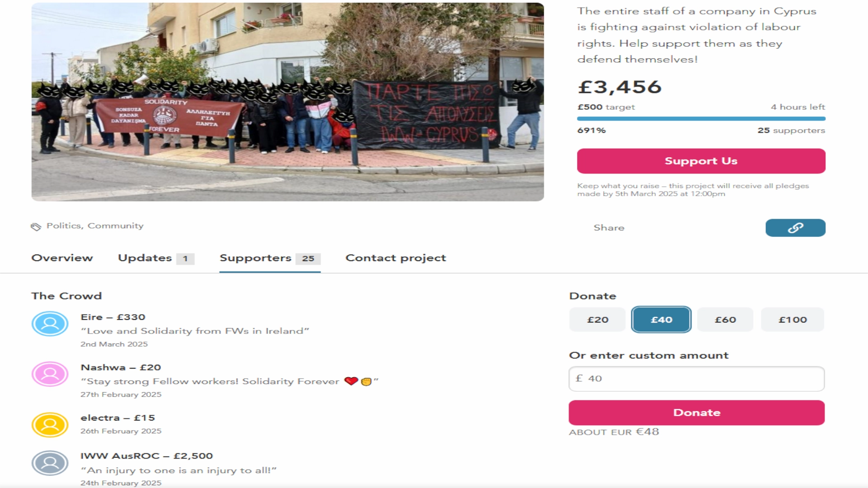Viewport: 868px width, 488px height.
Task: Click the pink Donate button
Action: tap(697, 413)
